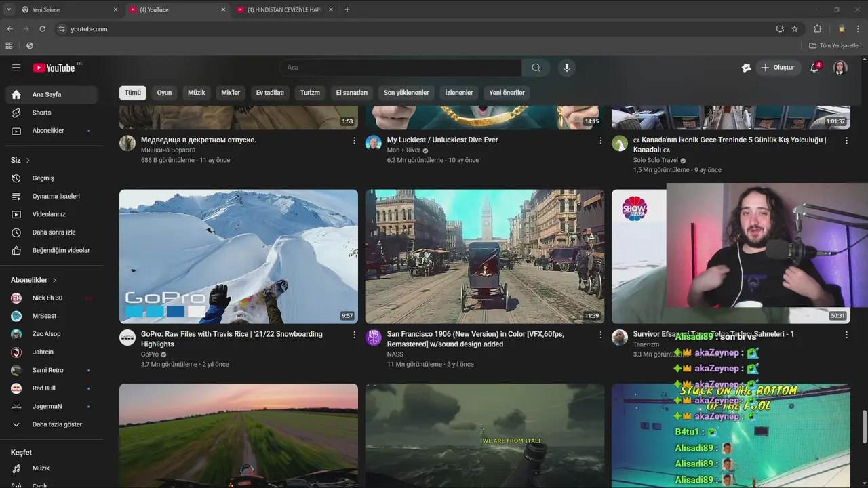This screenshot has width=868, height=488.
Task: Open Geçmiş watch history
Action: [x=52, y=178]
